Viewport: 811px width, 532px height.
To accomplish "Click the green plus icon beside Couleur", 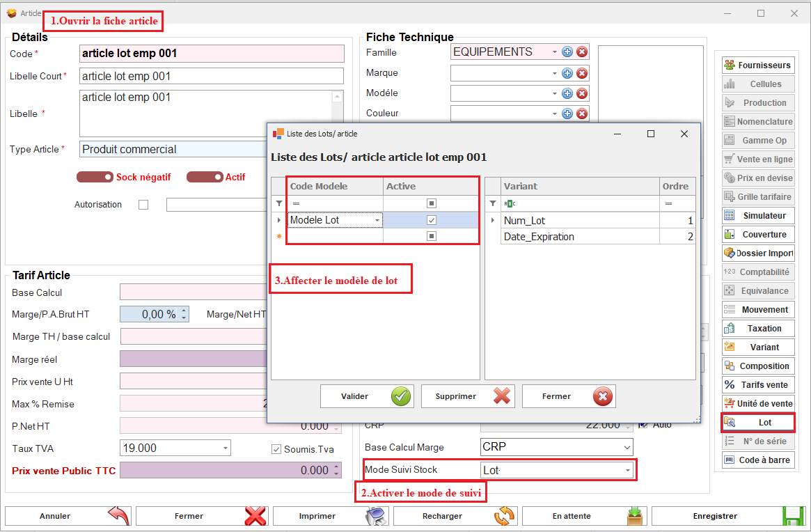I will (x=567, y=114).
